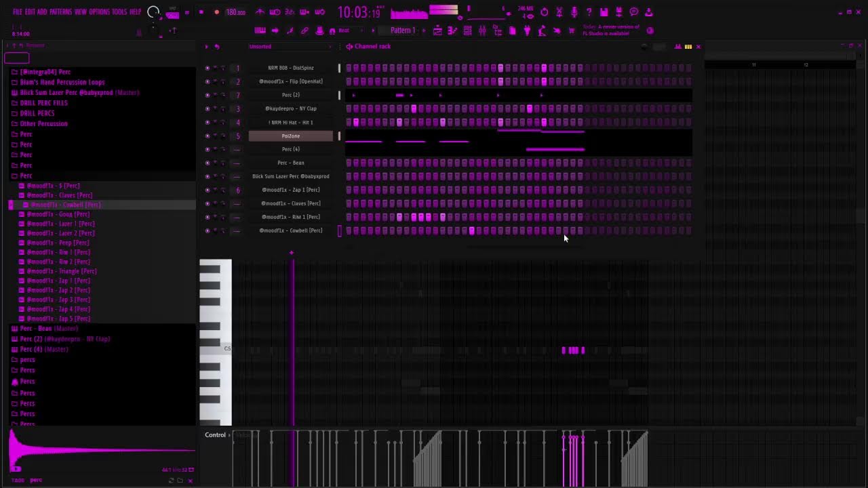The height and width of the screenshot is (488, 868).
Task: Click the question mark help icon
Action: pyautogui.click(x=589, y=12)
